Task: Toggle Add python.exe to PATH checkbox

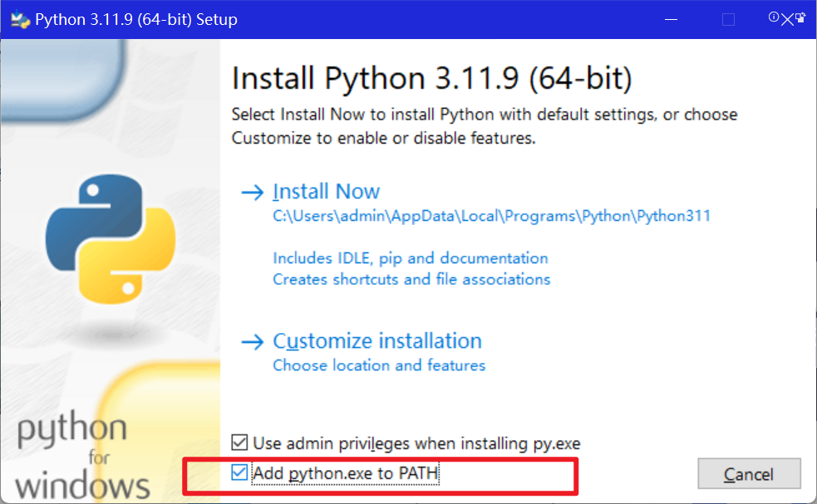Action: coord(239,472)
